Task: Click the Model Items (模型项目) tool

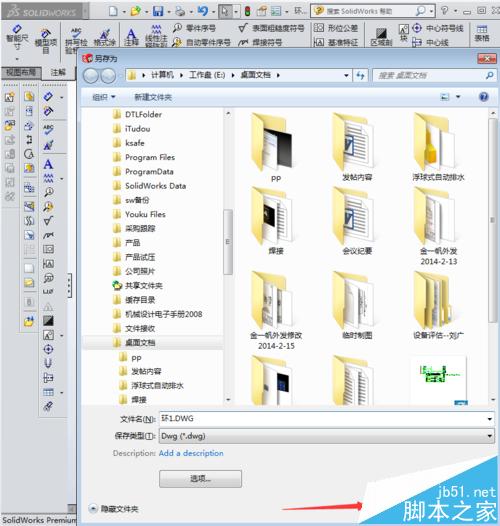Action: (x=46, y=41)
